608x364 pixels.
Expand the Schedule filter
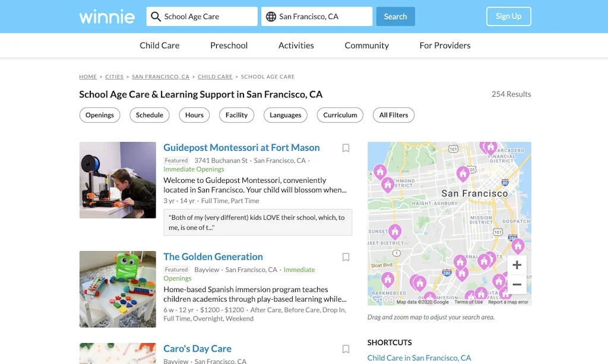pyautogui.click(x=150, y=115)
